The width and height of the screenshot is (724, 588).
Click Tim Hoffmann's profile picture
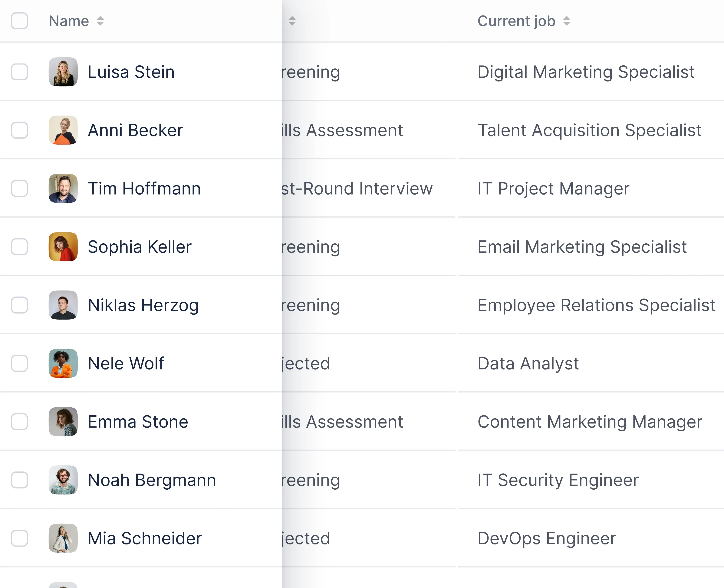point(63,188)
